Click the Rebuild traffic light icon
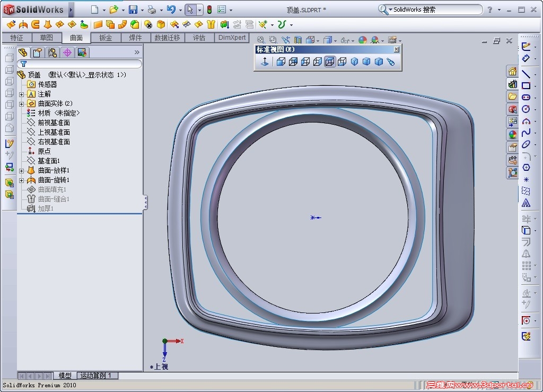543x392 pixels. [209, 10]
